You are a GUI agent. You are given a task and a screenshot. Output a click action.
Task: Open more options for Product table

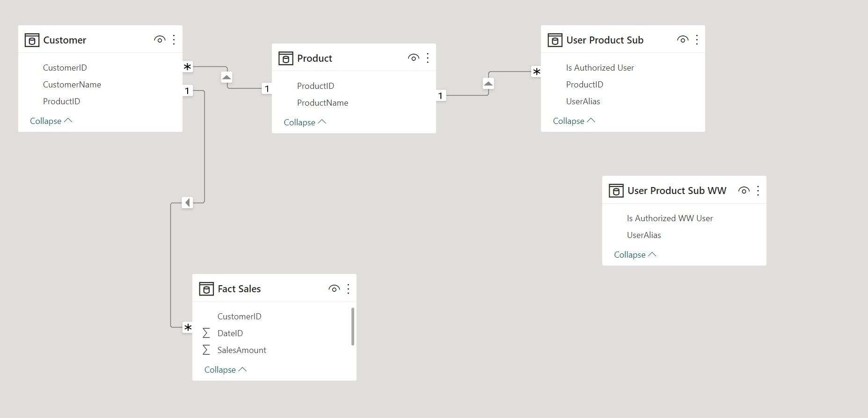(x=428, y=58)
